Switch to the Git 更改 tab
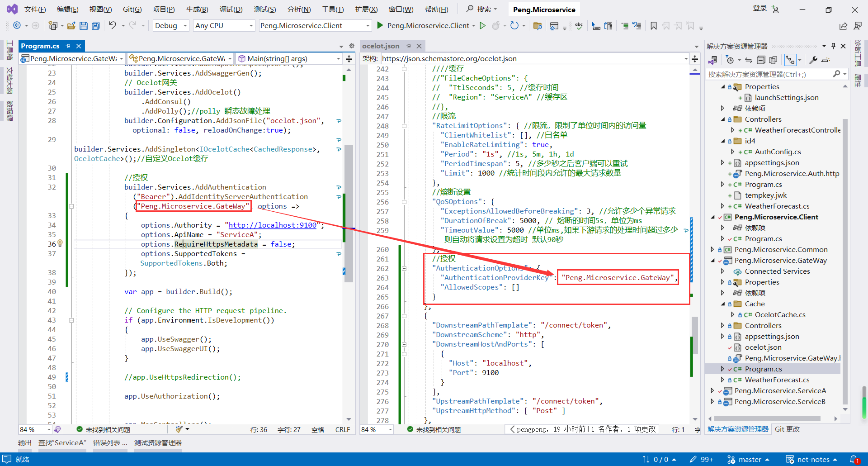The width and height of the screenshot is (868, 466). coord(787,429)
